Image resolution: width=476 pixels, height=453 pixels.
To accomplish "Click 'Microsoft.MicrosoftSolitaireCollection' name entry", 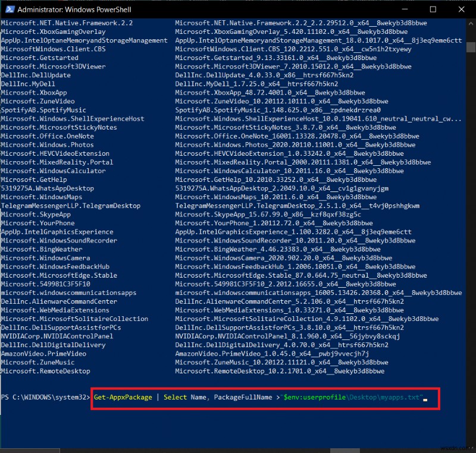I will coord(74,319).
